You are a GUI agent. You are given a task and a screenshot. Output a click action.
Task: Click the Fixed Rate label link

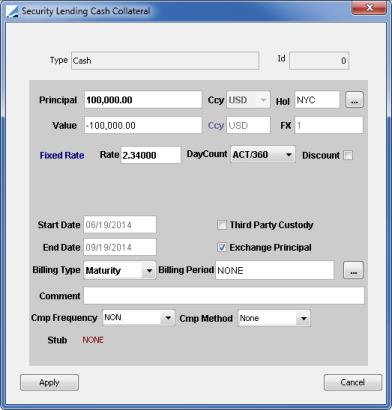pos(62,155)
